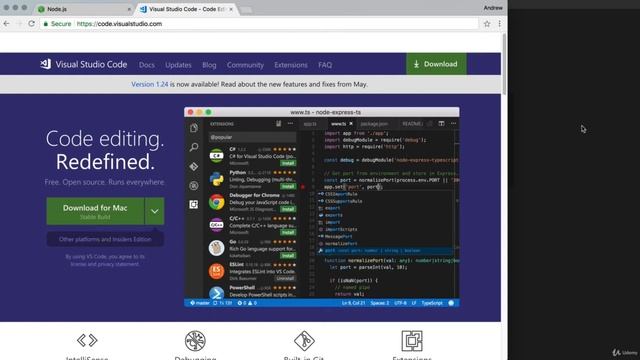
Task: Click the Built-in Git icon
Action: (x=304, y=340)
